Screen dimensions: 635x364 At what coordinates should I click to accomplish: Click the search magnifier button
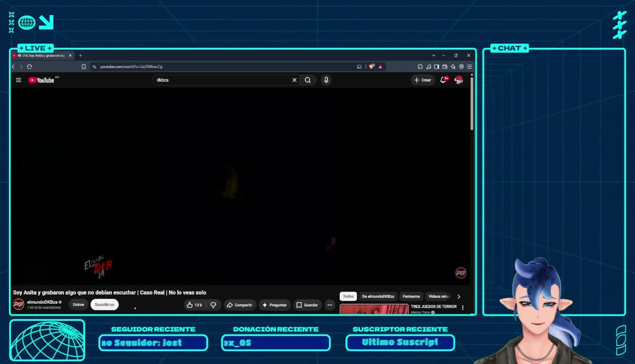[x=308, y=80]
